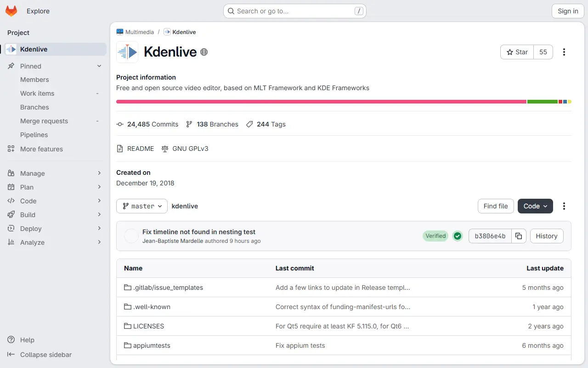Open the repository actions kebab menu beside Code
Viewport: 588px width, 368px height.
[x=564, y=206]
